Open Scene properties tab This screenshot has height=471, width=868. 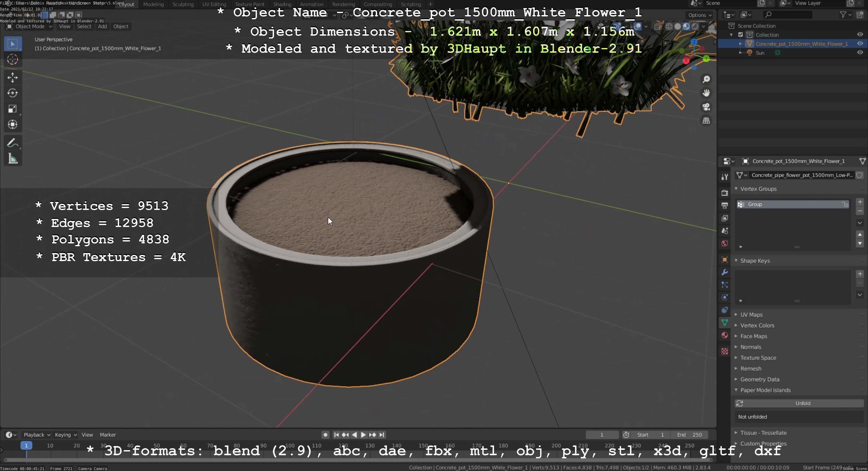click(725, 231)
